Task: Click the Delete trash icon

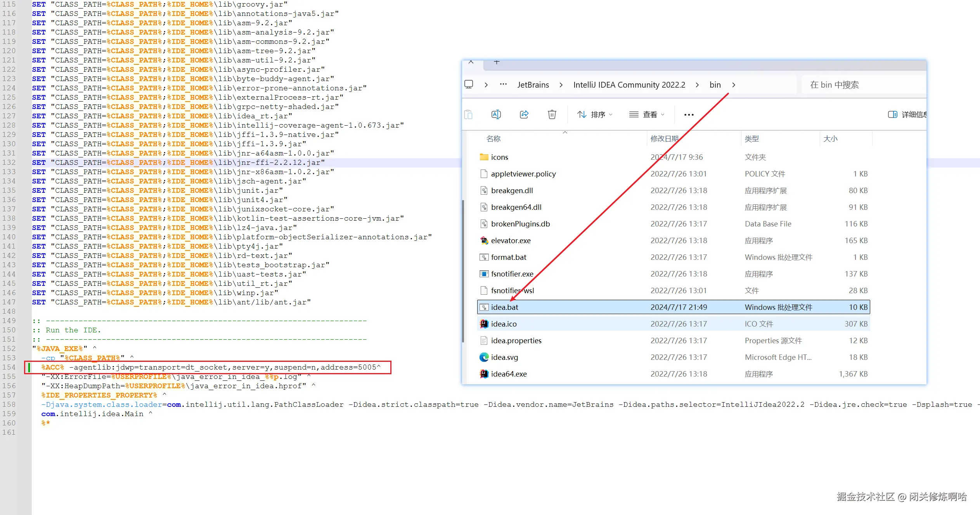Action: [552, 114]
